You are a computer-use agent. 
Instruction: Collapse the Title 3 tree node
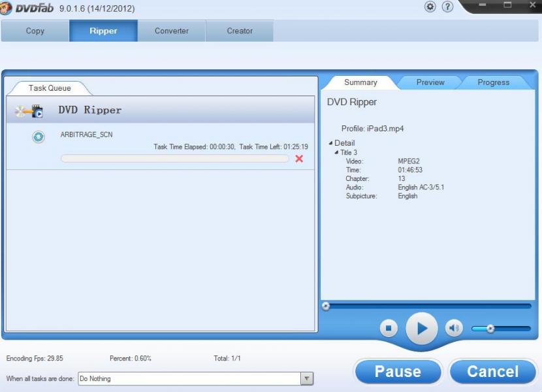pyautogui.click(x=336, y=152)
